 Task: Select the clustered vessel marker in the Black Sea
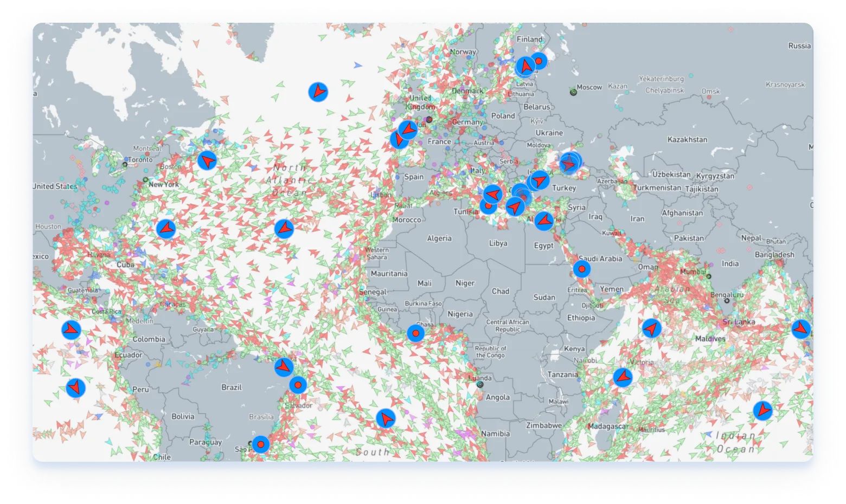(x=570, y=163)
